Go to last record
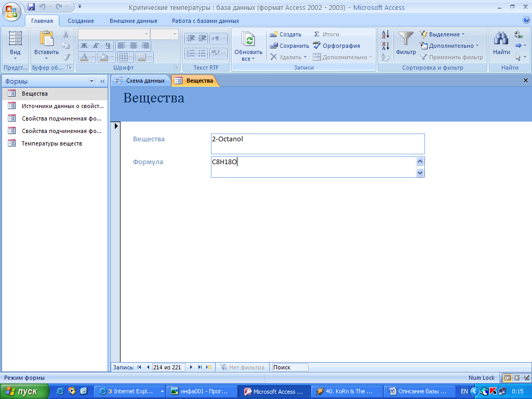The height and width of the screenshot is (399, 532). pyautogui.click(x=200, y=367)
